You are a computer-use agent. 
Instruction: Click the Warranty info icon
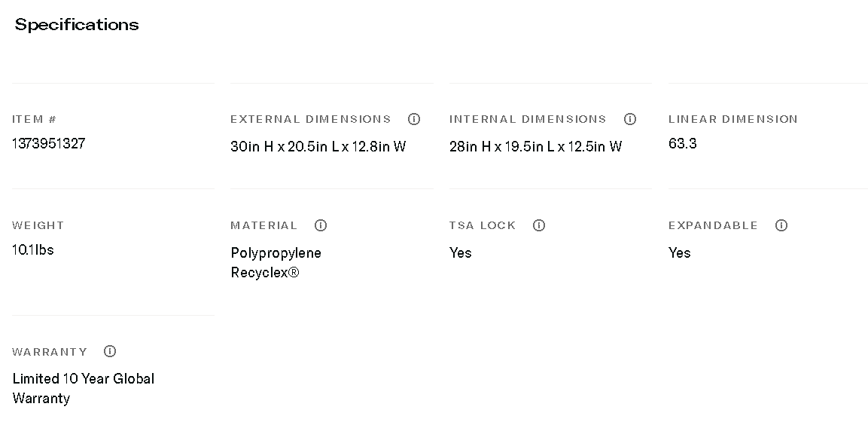(110, 351)
